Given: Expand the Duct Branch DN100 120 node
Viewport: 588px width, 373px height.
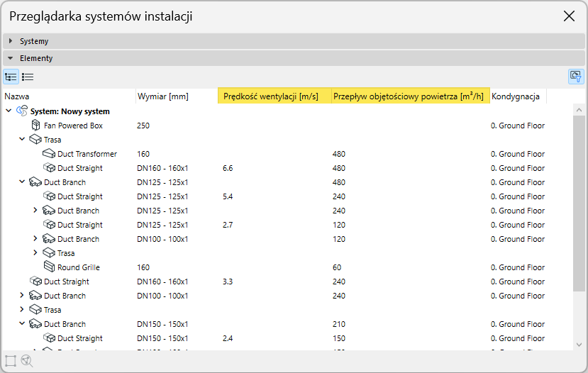Looking at the screenshot, I should (x=35, y=238).
